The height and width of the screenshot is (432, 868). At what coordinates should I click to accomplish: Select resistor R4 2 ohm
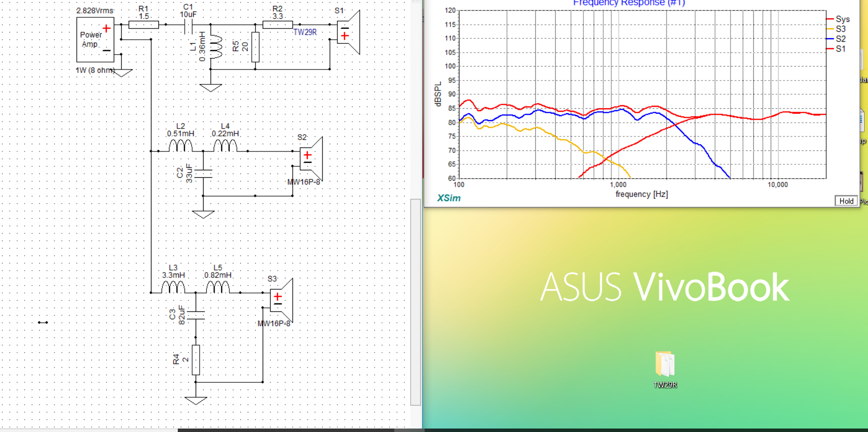click(196, 360)
